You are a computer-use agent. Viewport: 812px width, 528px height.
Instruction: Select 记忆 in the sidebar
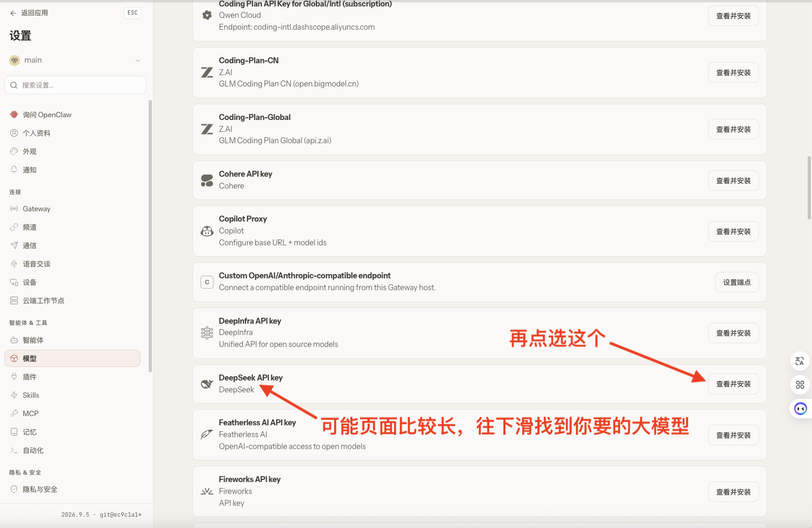(72, 432)
